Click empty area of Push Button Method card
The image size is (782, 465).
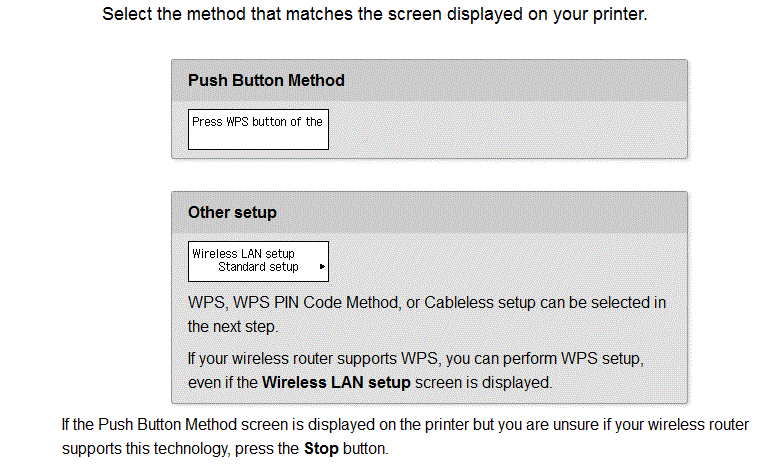(506, 130)
